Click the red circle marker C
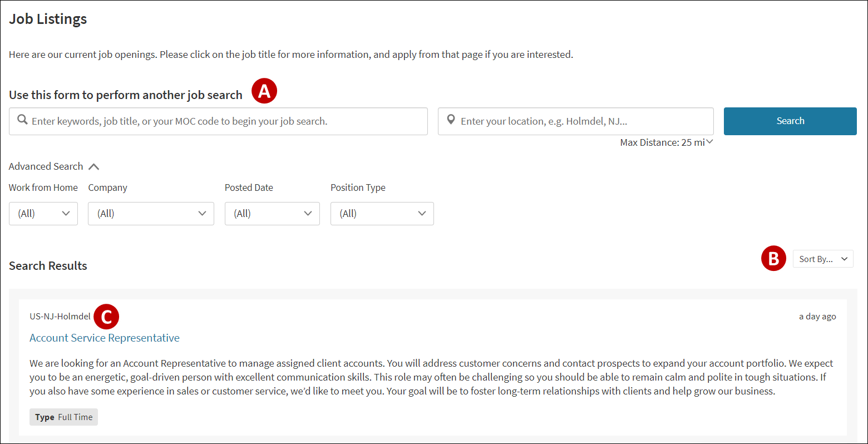The width and height of the screenshot is (868, 444). coord(106,317)
